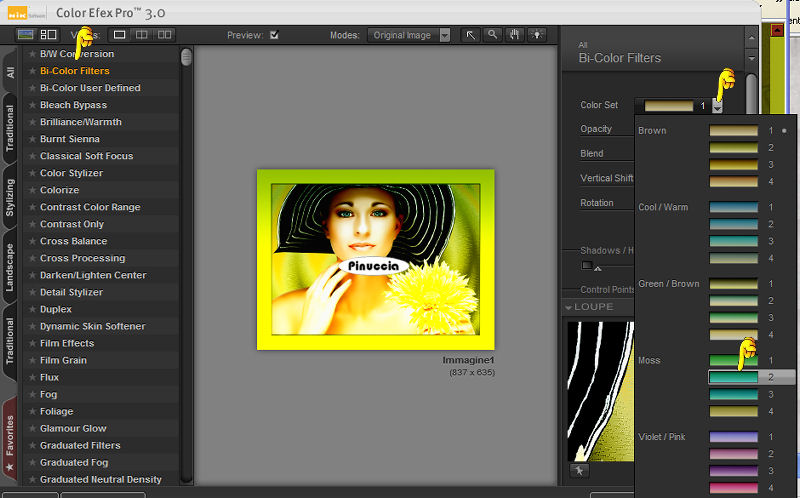The height and width of the screenshot is (498, 800).
Task: Select the Cross Balance filter
Action: pyautogui.click(x=73, y=241)
